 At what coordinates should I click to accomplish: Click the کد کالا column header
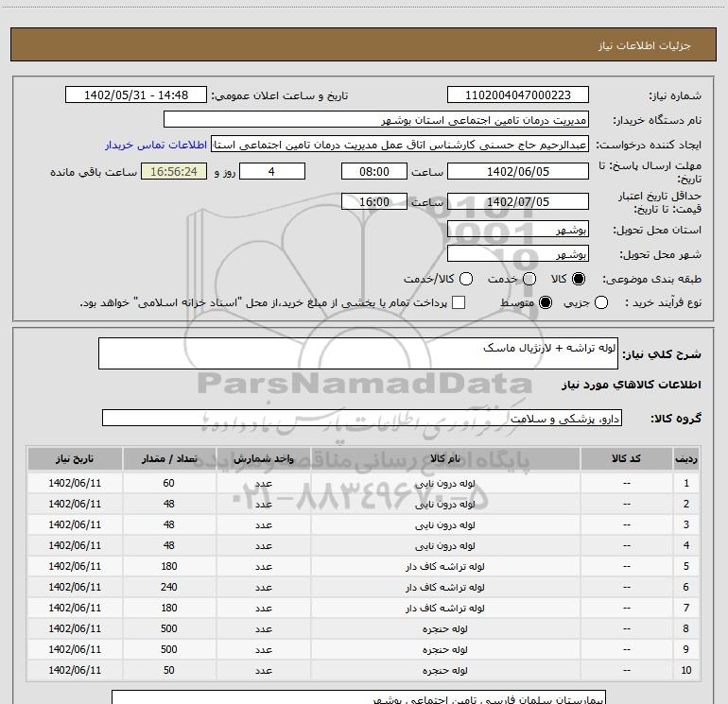pyautogui.click(x=626, y=459)
